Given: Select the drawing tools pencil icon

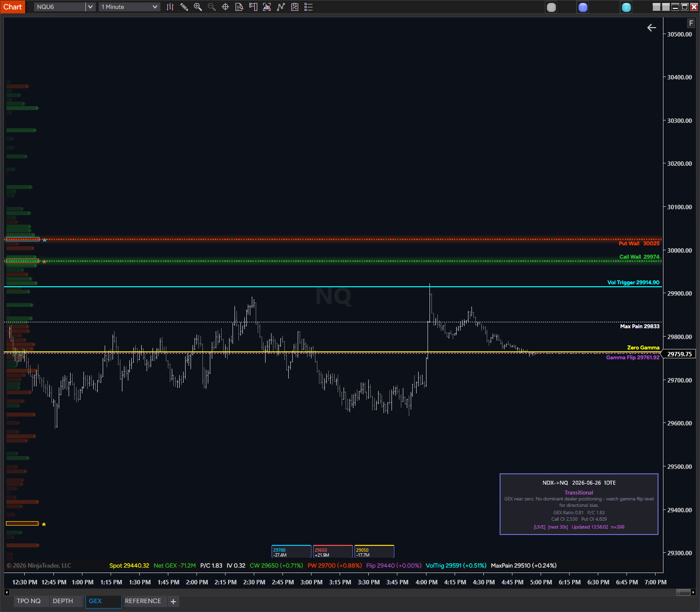Looking at the screenshot, I should [x=184, y=7].
